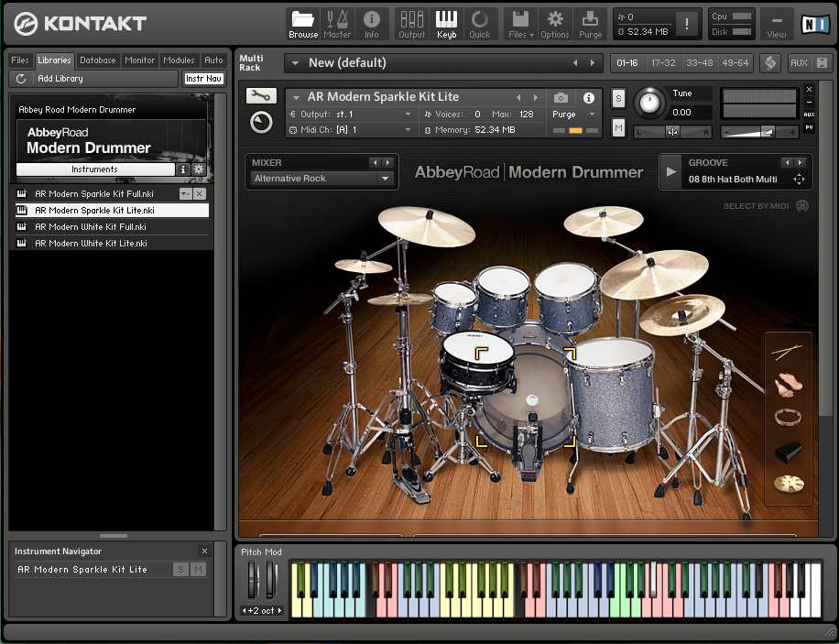Click the pitch bend wheel
This screenshot has width=839, height=644.
[x=253, y=579]
